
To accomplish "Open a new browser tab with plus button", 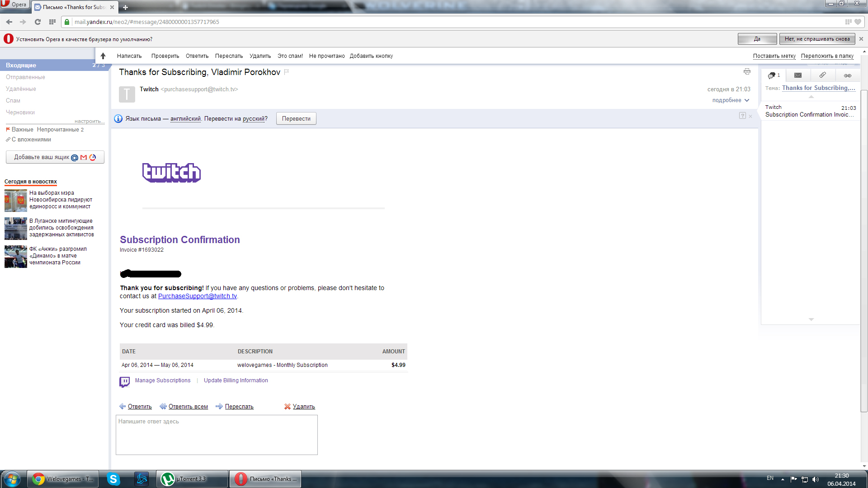I will click(125, 7).
